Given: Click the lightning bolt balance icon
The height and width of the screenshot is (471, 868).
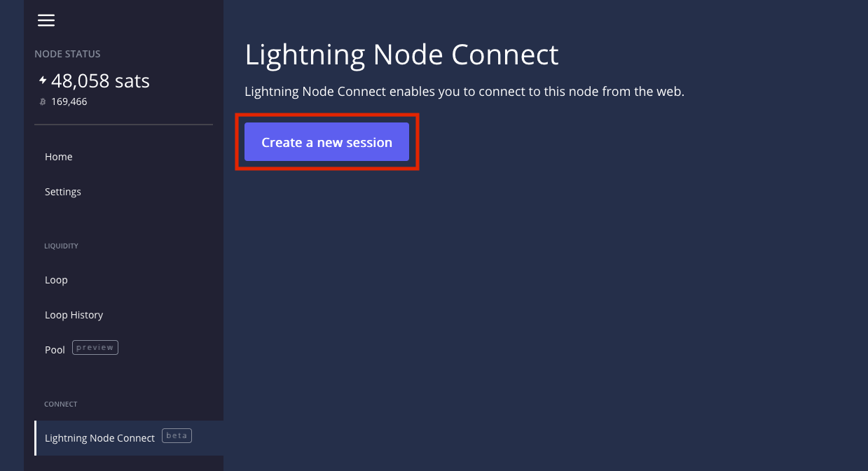Looking at the screenshot, I should [x=43, y=81].
